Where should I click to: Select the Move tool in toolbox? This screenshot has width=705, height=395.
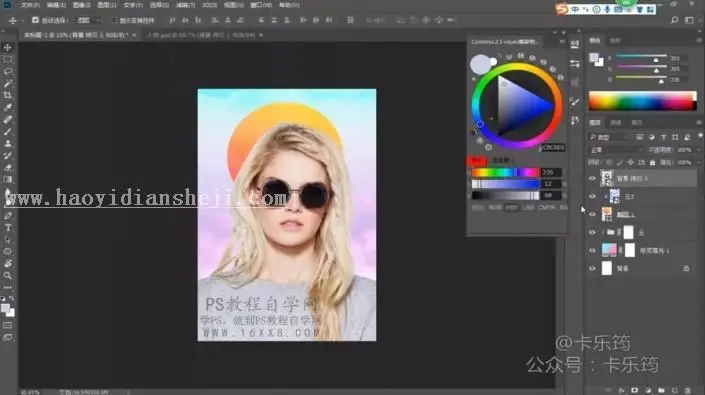8,47
